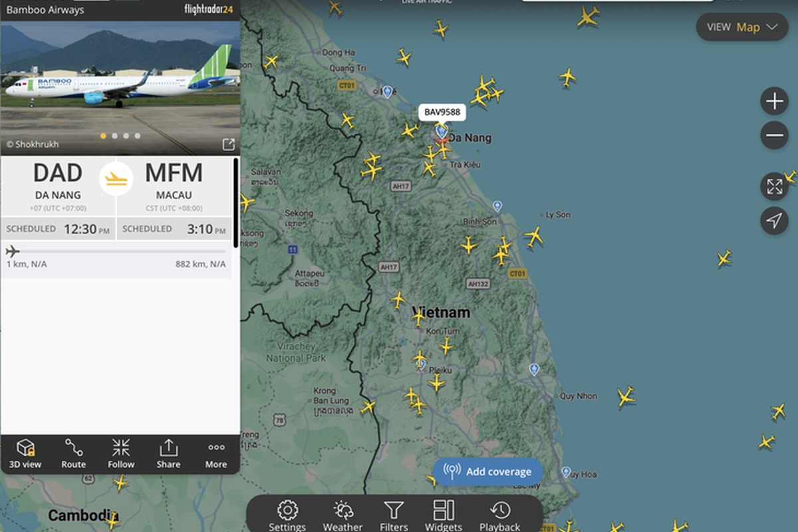
Task: Zoom in on the map
Action: tap(775, 102)
